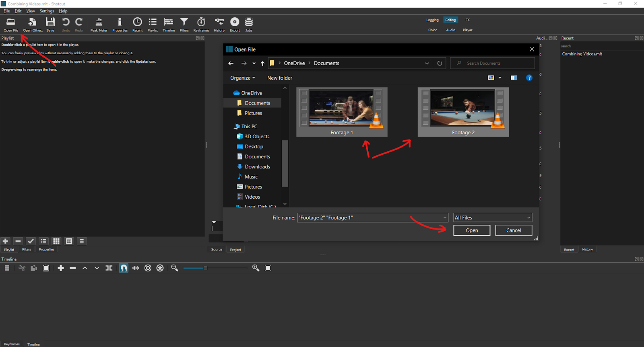Open the timeline hamburger menu

[7, 268]
